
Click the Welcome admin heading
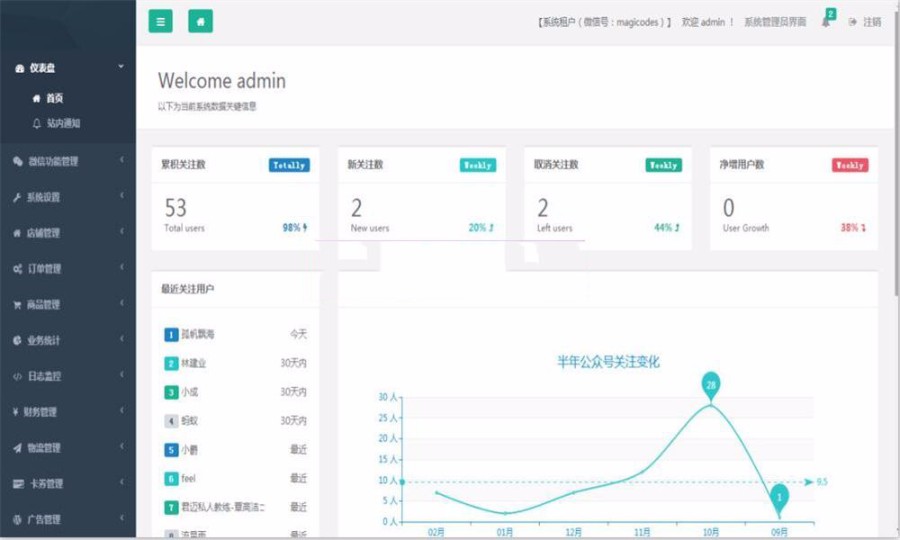click(222, 80)
